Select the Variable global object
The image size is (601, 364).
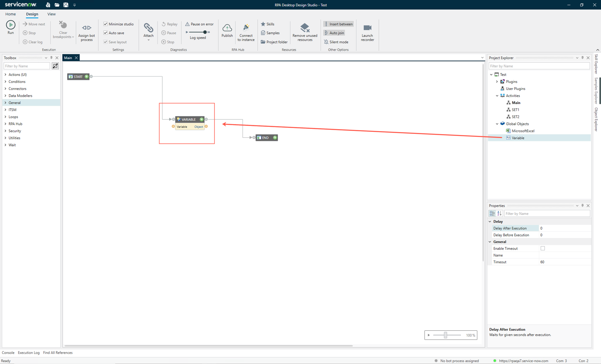tap(518, 138)
